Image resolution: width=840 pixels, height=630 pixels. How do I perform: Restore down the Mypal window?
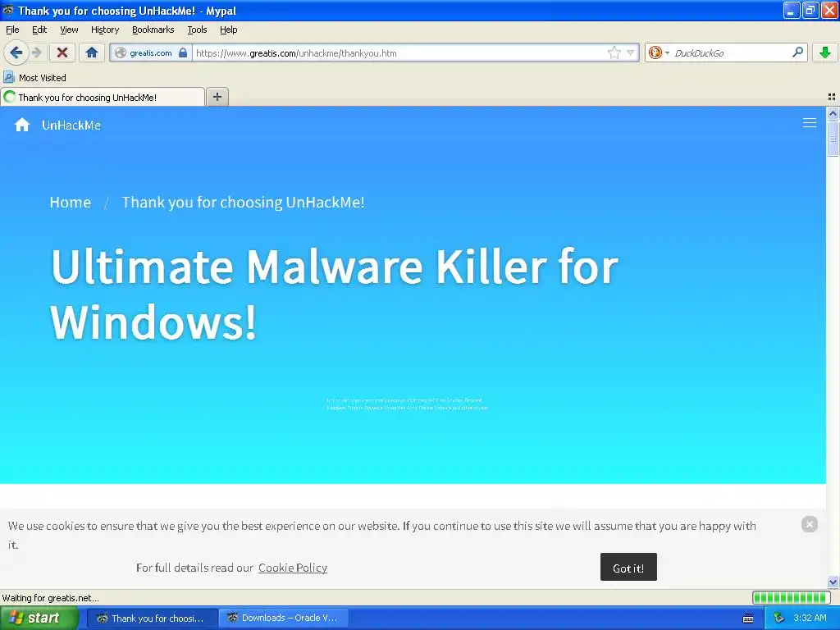point(810,11)
